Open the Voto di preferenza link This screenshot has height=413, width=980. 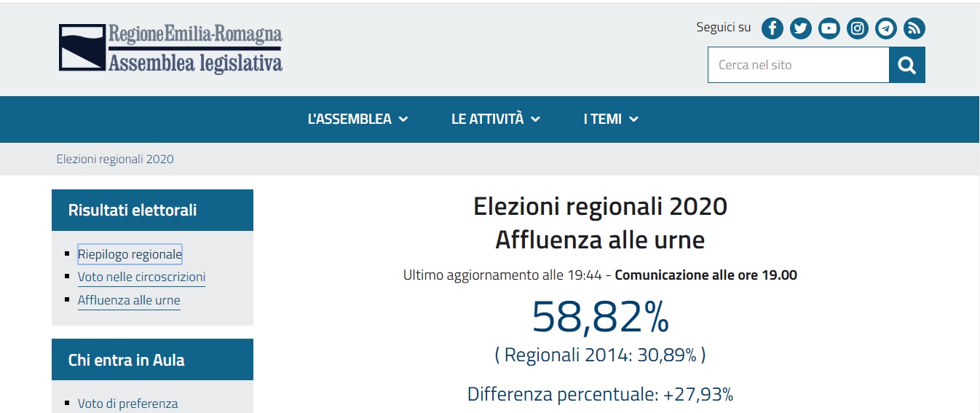coord(127,404)
